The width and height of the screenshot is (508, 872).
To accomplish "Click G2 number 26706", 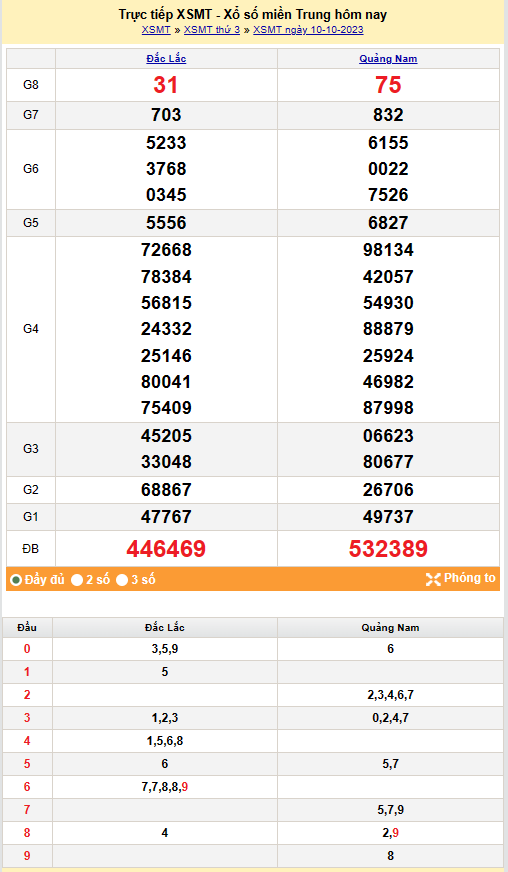I will 388,490.
